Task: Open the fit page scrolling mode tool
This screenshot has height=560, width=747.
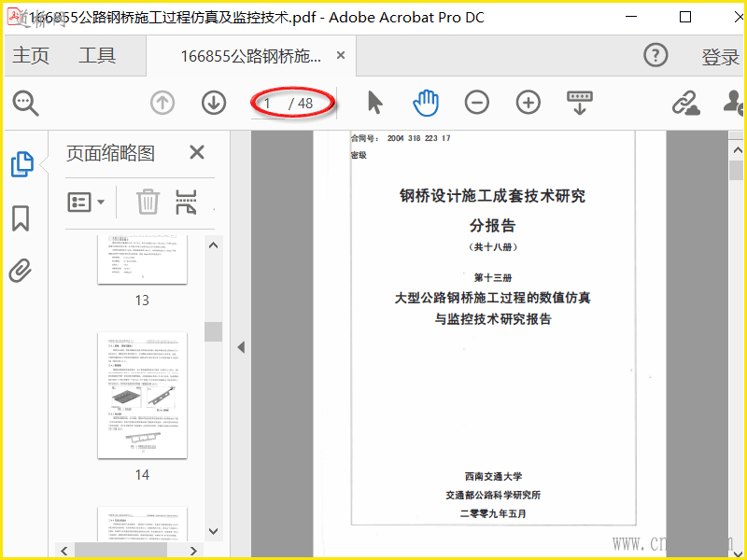Action: pyautogui.click(x=580, y=103)
